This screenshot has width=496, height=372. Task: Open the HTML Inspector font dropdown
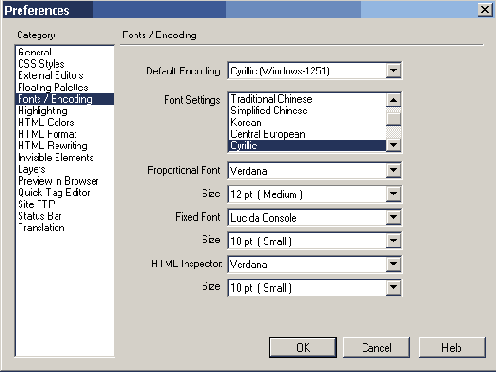click(393, 264)
